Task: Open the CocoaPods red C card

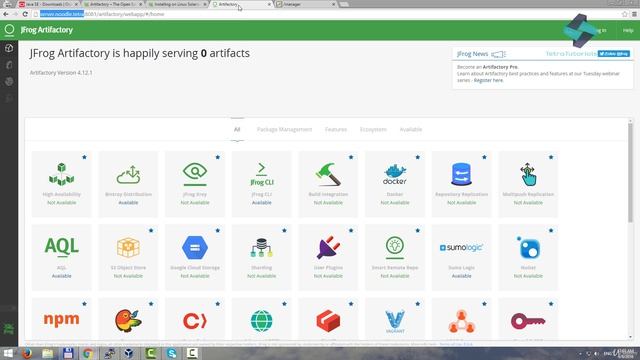Action: [x=195, y=320]
